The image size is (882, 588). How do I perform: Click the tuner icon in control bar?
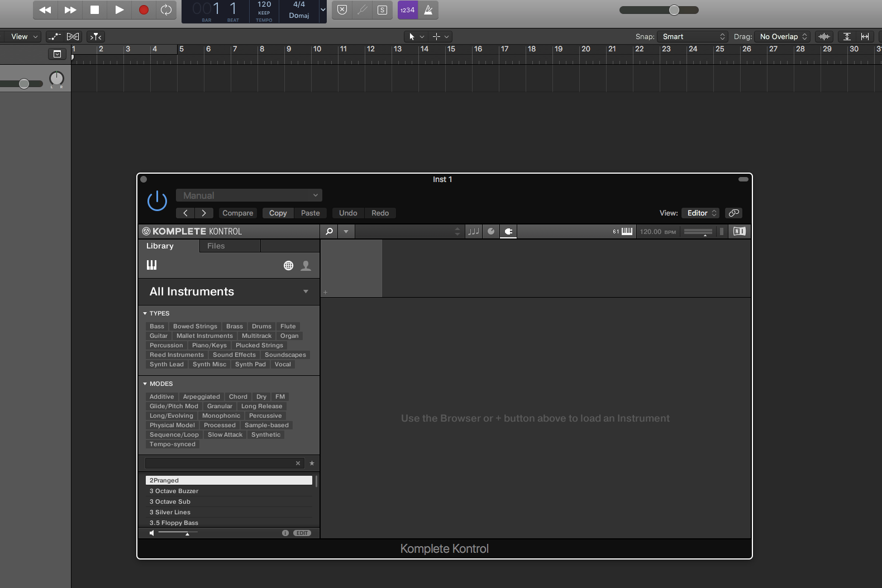tap(363, 10)
